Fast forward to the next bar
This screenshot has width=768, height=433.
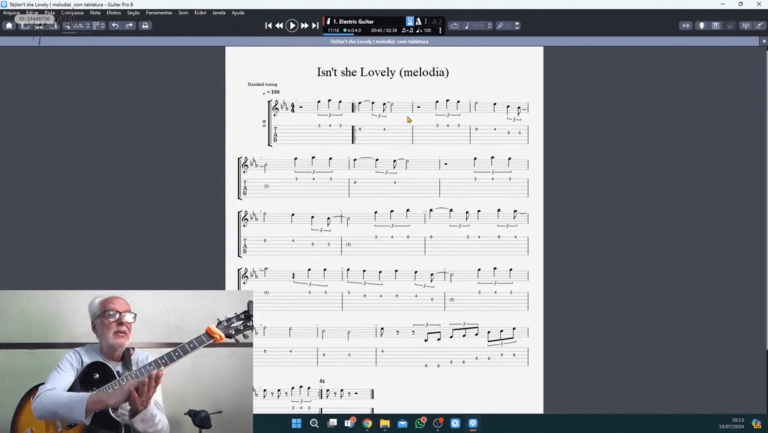click(304, 25)
